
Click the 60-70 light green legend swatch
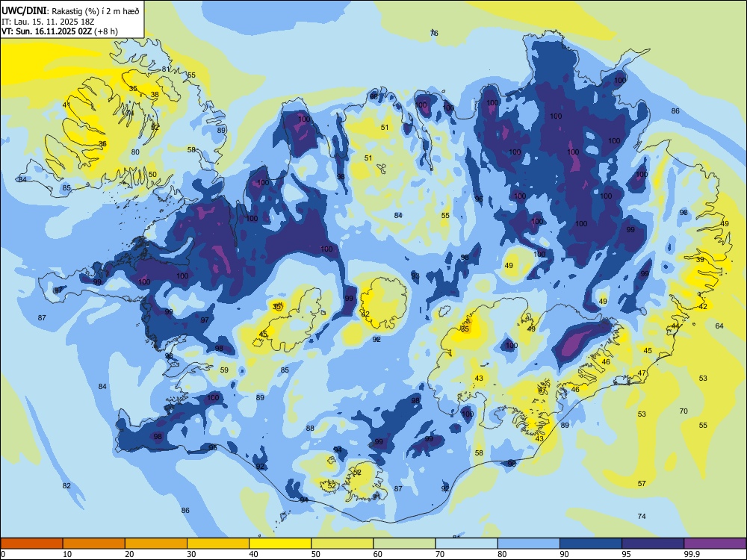404,544
